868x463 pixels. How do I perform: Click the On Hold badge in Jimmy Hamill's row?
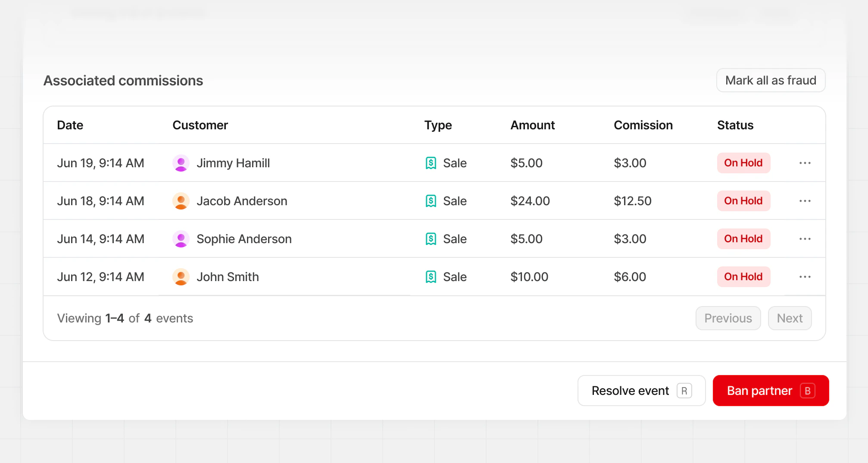point(743,163)
